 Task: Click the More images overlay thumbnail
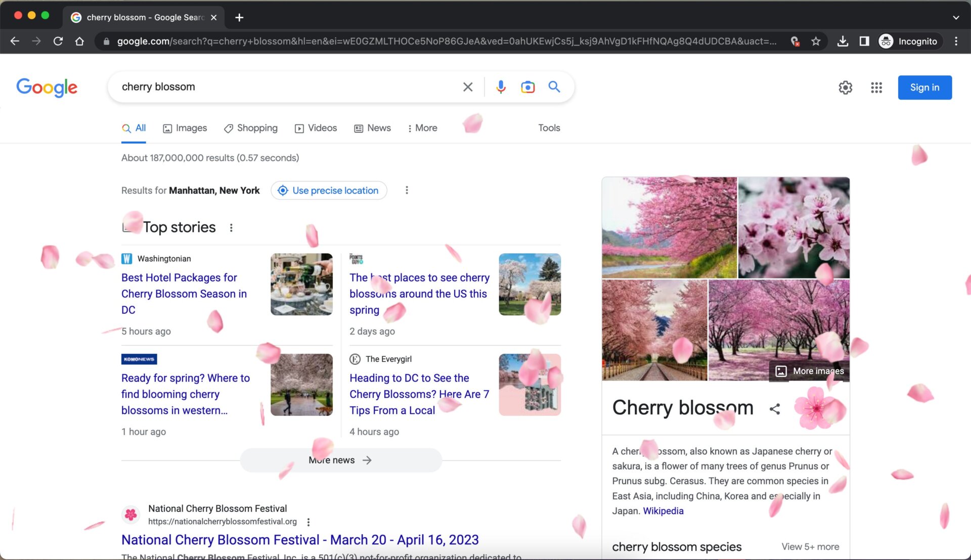pos(808,370)
